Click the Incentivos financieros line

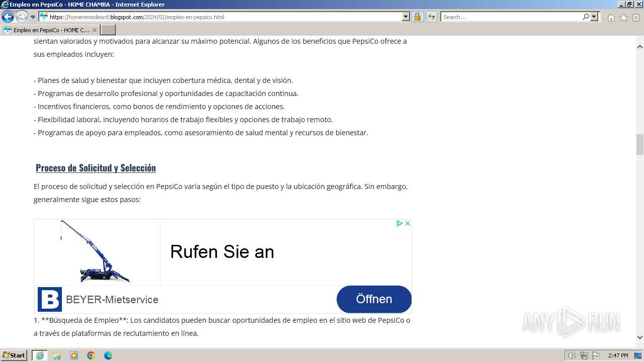159,107
